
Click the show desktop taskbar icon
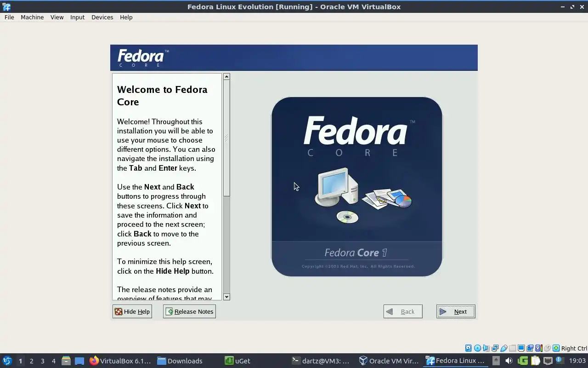pyautogui.click(x=79, y=361)
